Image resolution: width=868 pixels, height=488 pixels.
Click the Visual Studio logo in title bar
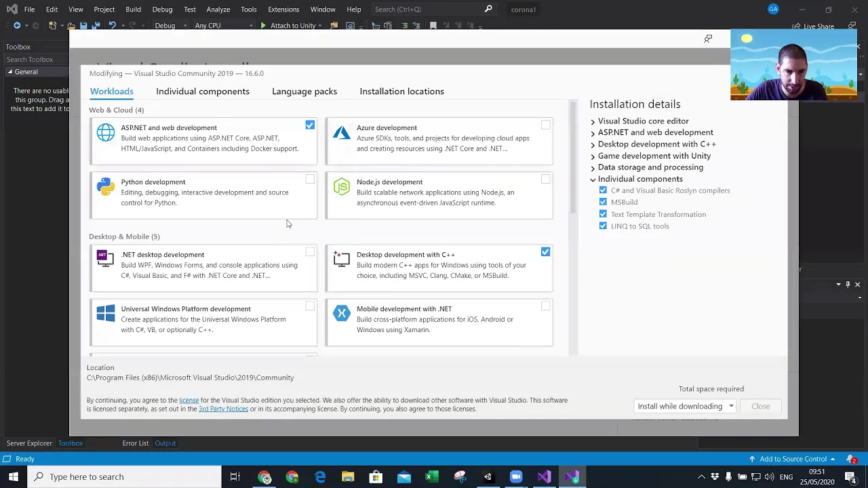point(13,9)
